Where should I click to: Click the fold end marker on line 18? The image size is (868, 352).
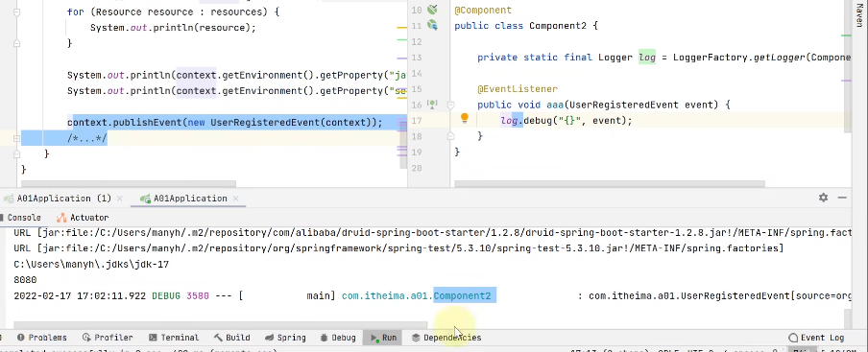pyautogui.click(x=450, y=136)
